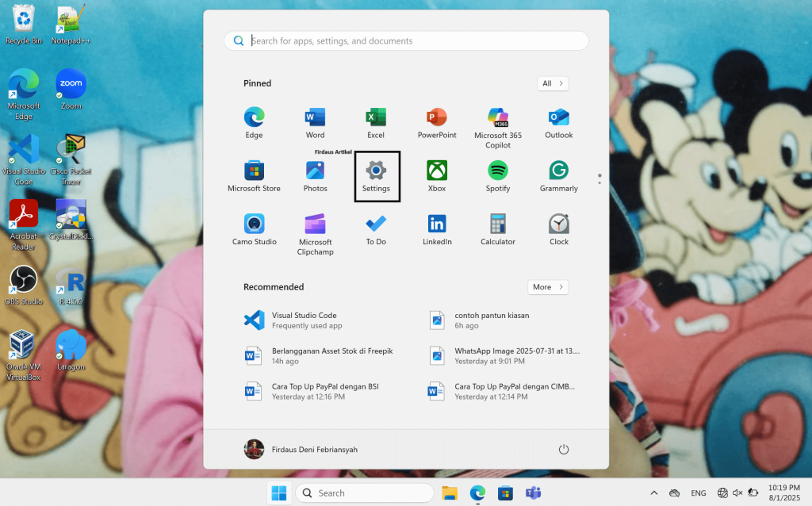Open the All apps list
Image resolution: width=812 pixels, height=506 pixels.
552,83
